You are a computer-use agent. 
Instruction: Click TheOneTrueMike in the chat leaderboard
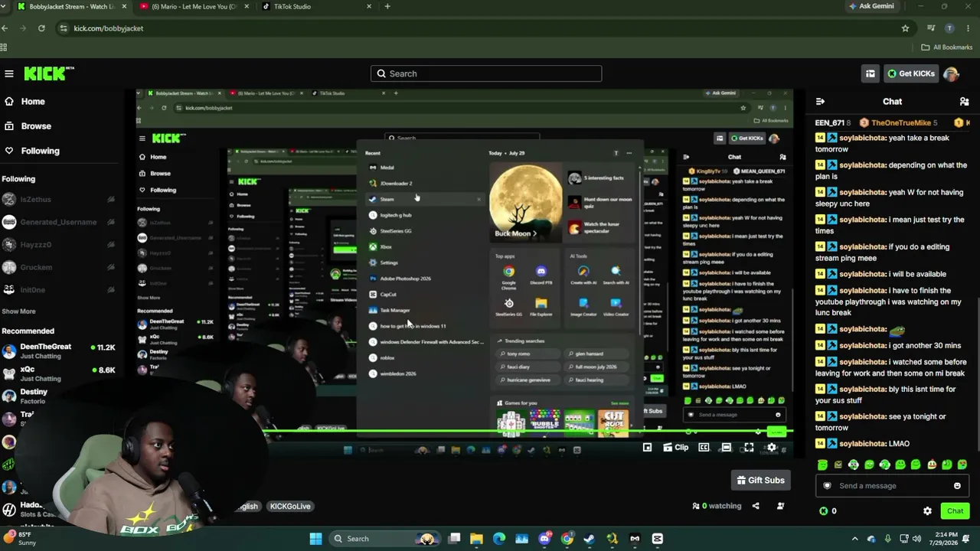899,122
